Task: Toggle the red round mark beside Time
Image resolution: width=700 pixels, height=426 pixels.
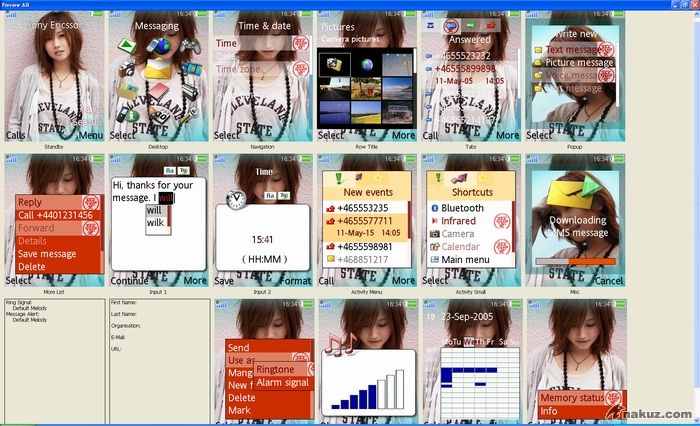Action: (300, 43)
